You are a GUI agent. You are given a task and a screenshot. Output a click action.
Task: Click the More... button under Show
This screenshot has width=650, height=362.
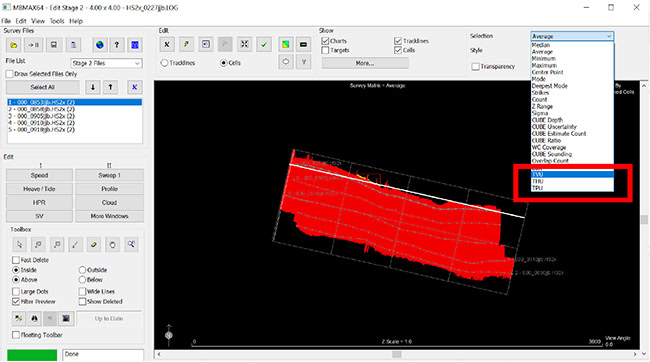(365, 63)
